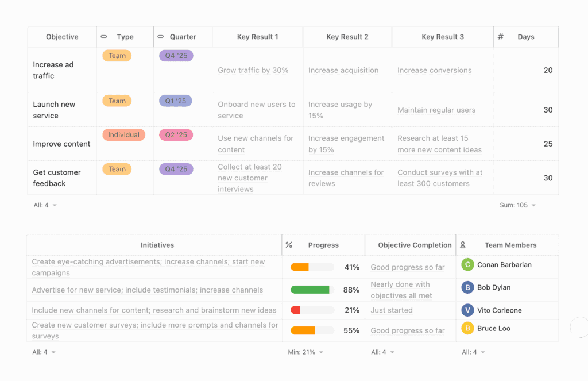The height and width of the screenshot is (381, 588).
Task: Click the Key Result 1 column header
Action: tap(257, 37)
